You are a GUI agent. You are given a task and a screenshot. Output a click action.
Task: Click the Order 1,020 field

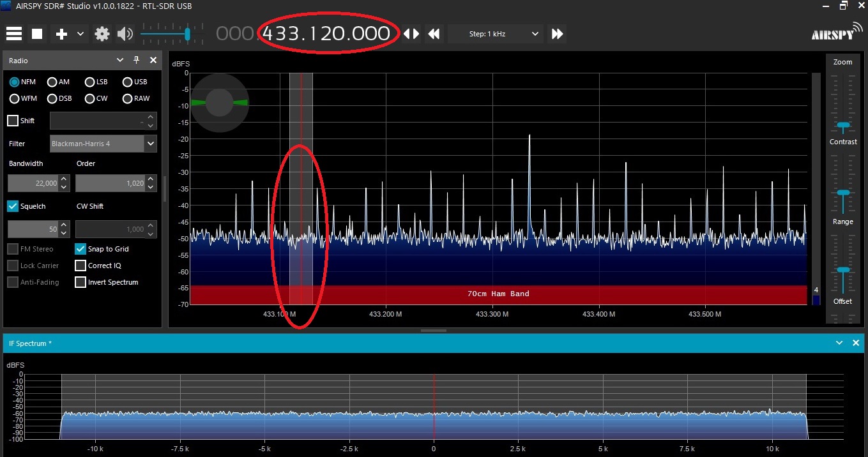click(x=110, y=183)
